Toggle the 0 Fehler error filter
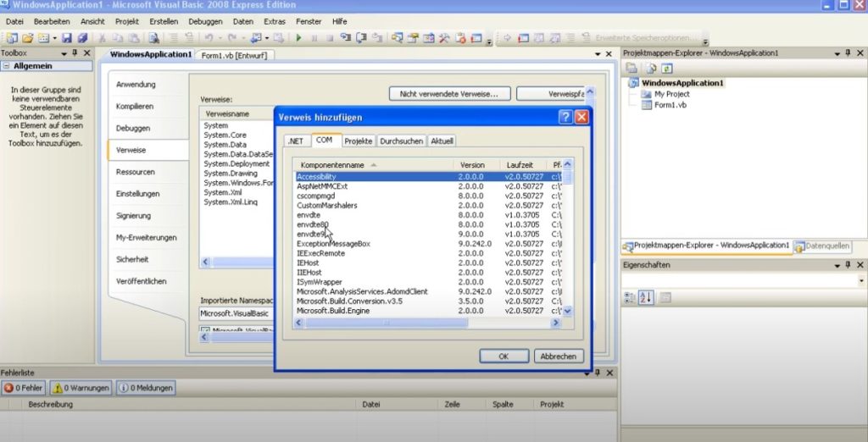The image size is (868, 442). point(23,388)
